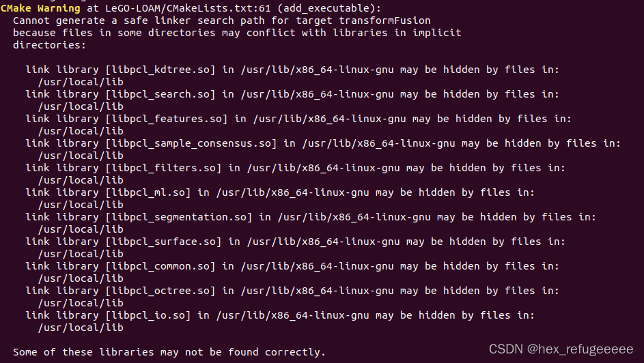Click the LeGO-LOAM/CMakeLists.txt:61 file path
Image resolution: width=644 pixels, height=363 pixels.
click(188, 8)
